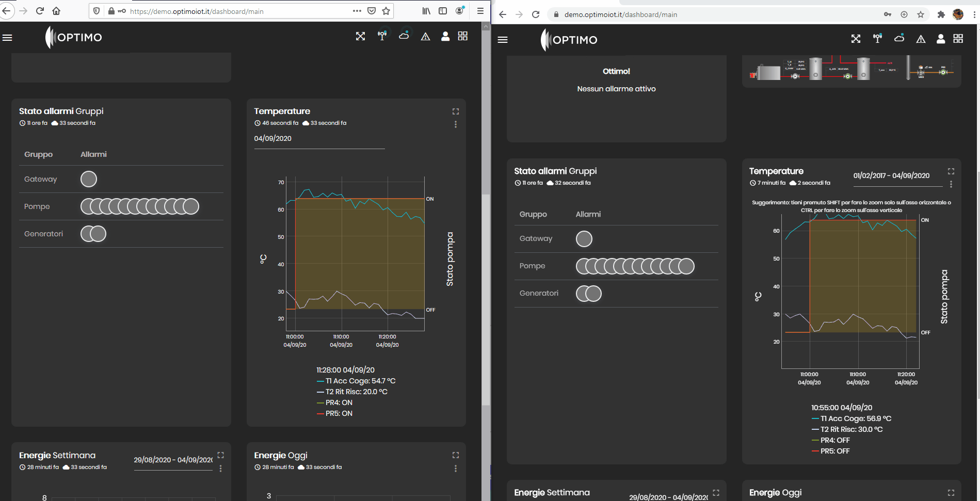Open user profile icon in right dashboard header
This screenshot has width=980, height=501.
[x=941, y=39]
